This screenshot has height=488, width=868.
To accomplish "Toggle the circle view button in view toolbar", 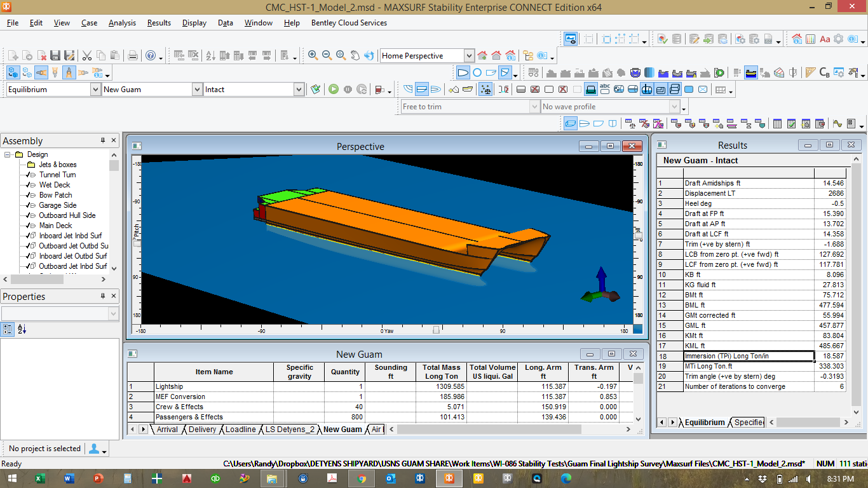I will pos(477,72).
